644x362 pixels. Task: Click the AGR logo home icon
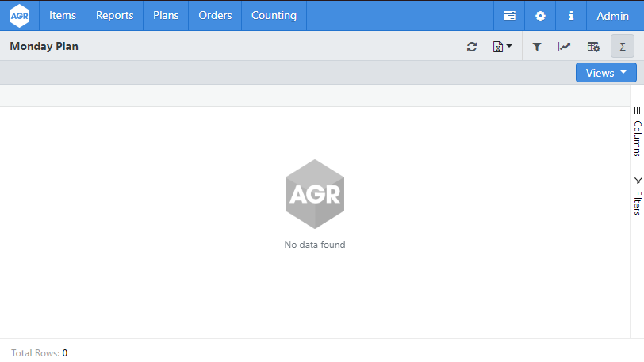(19, 16)
